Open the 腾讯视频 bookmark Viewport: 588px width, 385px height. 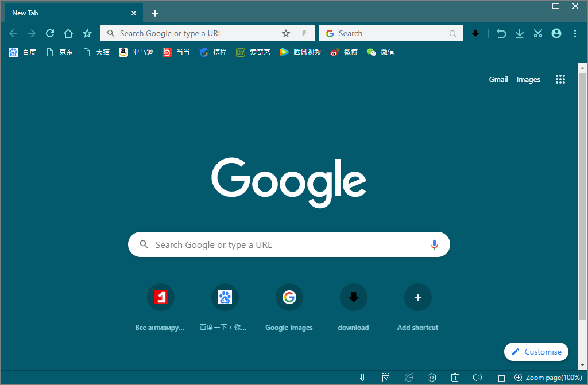[300, 52]
